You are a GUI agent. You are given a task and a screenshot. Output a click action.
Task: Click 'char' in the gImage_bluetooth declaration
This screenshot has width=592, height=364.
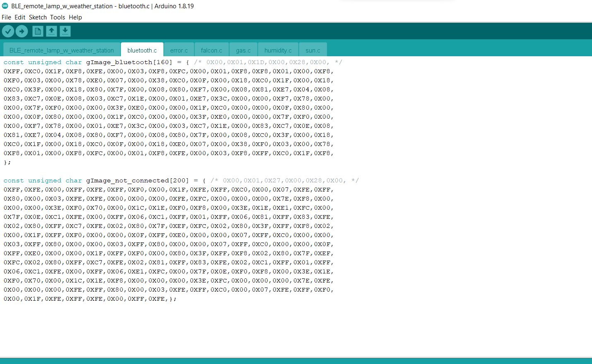74,62
